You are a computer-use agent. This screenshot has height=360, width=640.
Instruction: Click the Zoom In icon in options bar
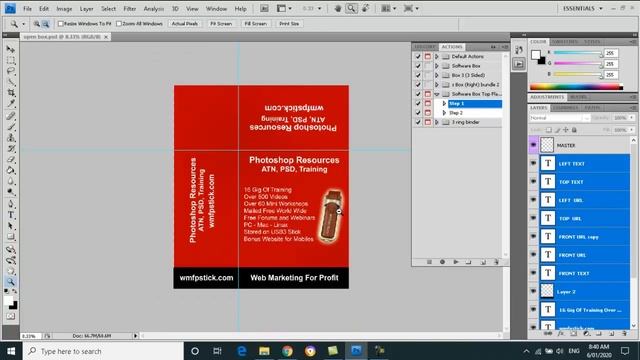point(37,24)
